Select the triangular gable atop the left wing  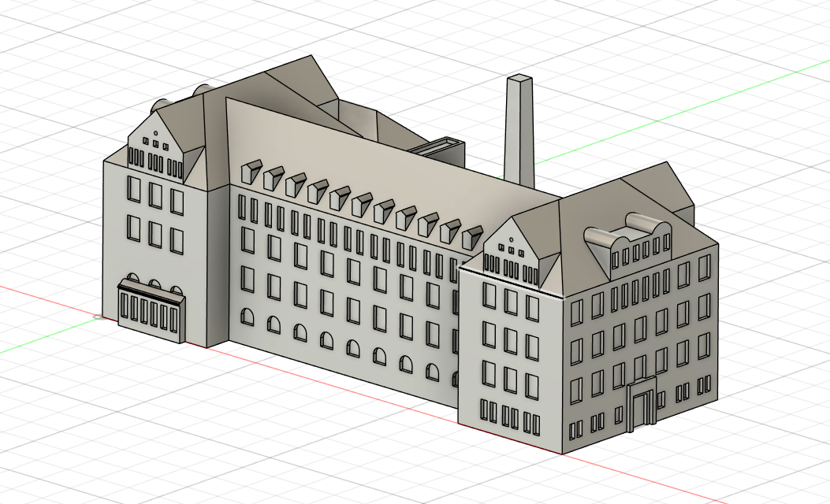click(157, 147)
